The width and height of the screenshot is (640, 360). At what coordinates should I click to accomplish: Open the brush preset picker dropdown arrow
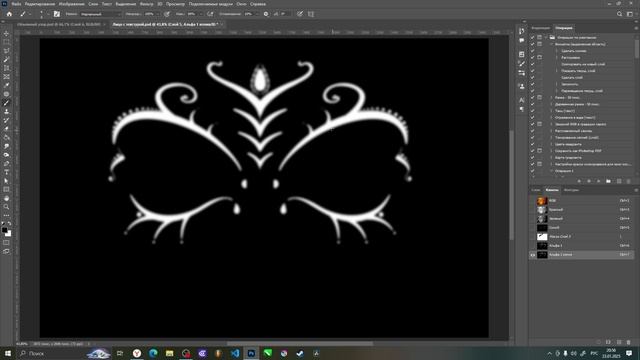(47, 14)
